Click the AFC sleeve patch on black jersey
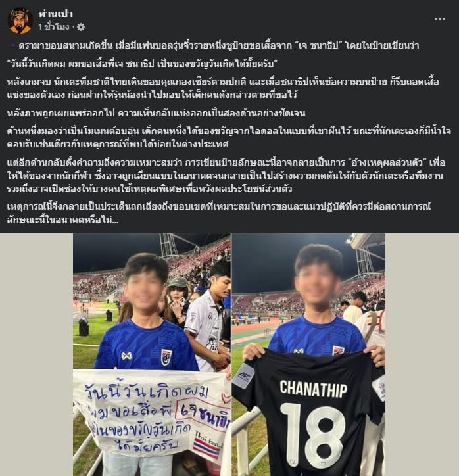This screenshot has height=476, width=459. (x=243, y=376)
